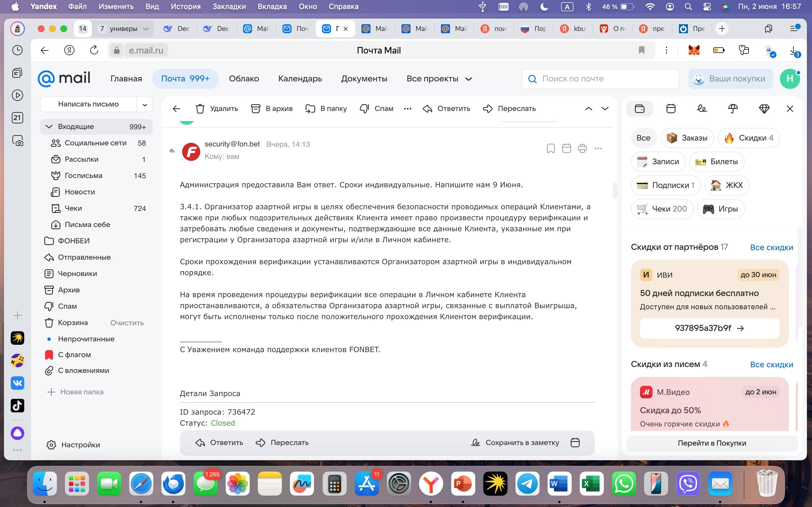Image resolution: width=812 pixels, height=507 pixels.
Task: Archive the email with В архив
Action: (x=272, y=109)
